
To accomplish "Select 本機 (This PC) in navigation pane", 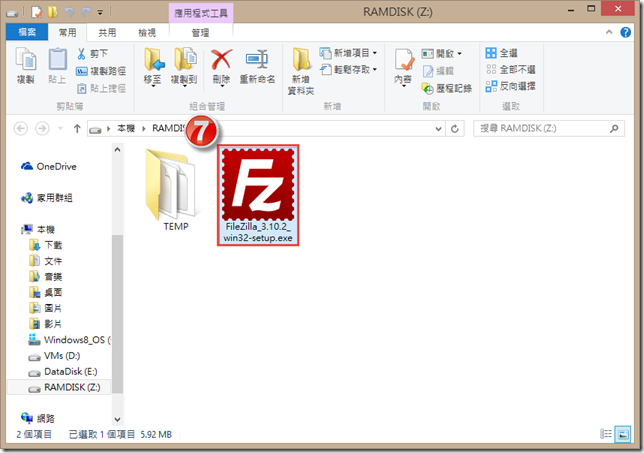I will [38, 229].
